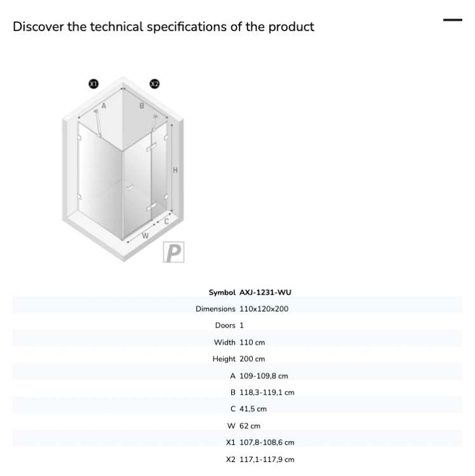The width and height of the screenshot is (475, 476).
Task: Click the X2 marker badge
Action: (x=154, y=84)
